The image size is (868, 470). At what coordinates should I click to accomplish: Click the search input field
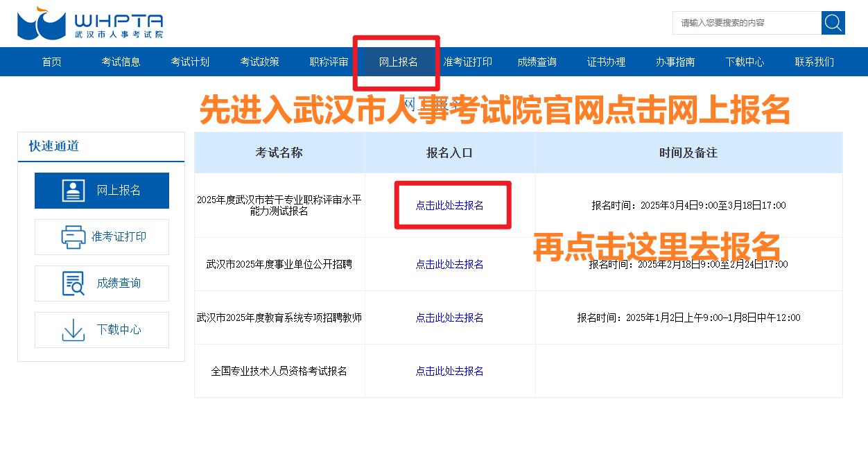(x=745, y=23)
